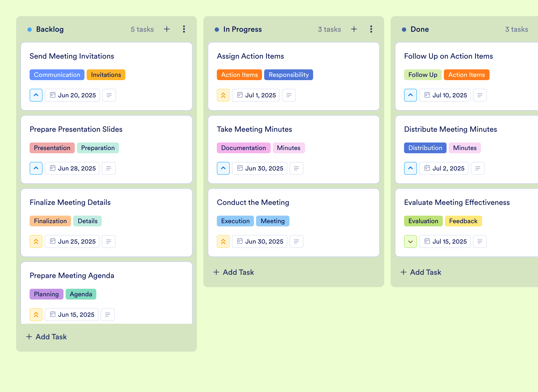
Task: Click description icon on Evaluate Meeting Effectiveness
Action: [x=480, y=241]
